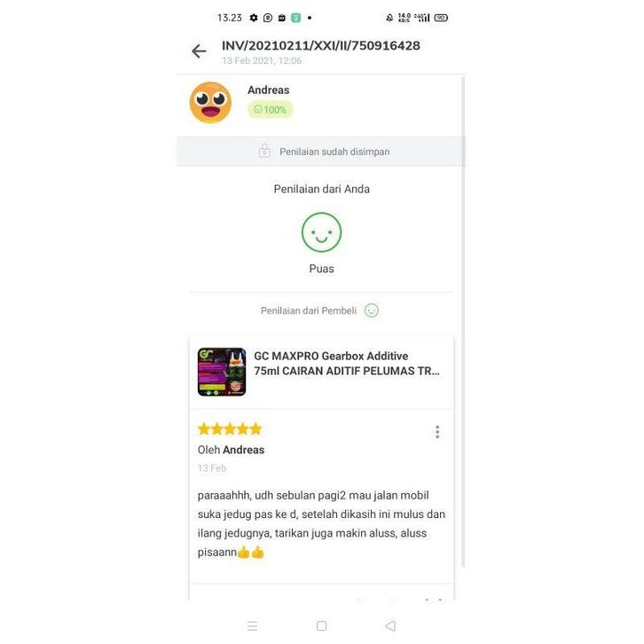This screenshot has width=644, height=644.
Task: Tap the page scrollbar on right edge
Action: (463, 322)
